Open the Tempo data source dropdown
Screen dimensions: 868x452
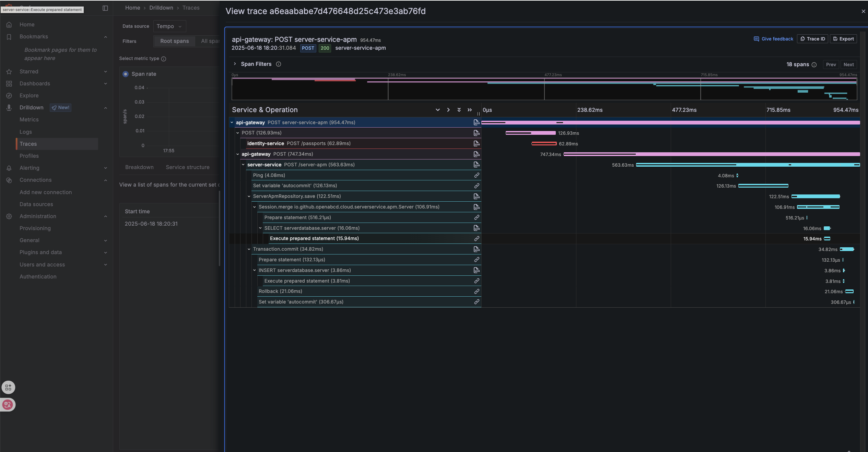(169, 26)
